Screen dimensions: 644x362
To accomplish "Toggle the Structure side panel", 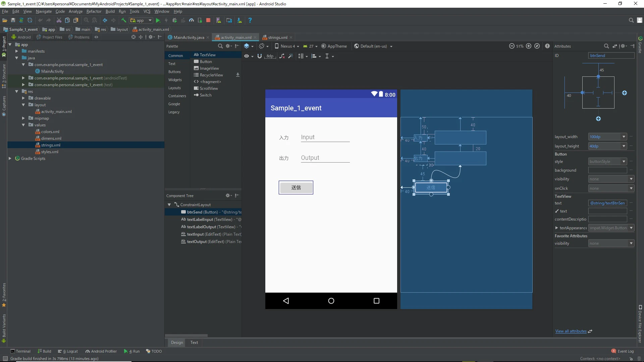I will 4,76.
